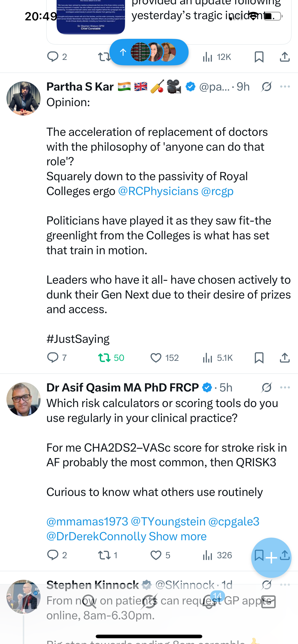Reply to Partha S Kar's opinion tweet

pyautogui.click(x=53, y=357)
